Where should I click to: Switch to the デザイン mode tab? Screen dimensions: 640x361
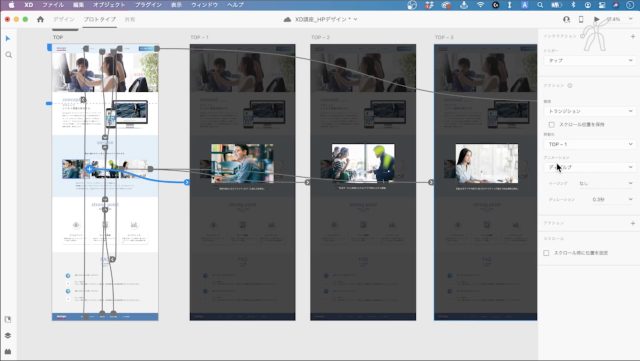pyautogui.click(x=64, y=19)
